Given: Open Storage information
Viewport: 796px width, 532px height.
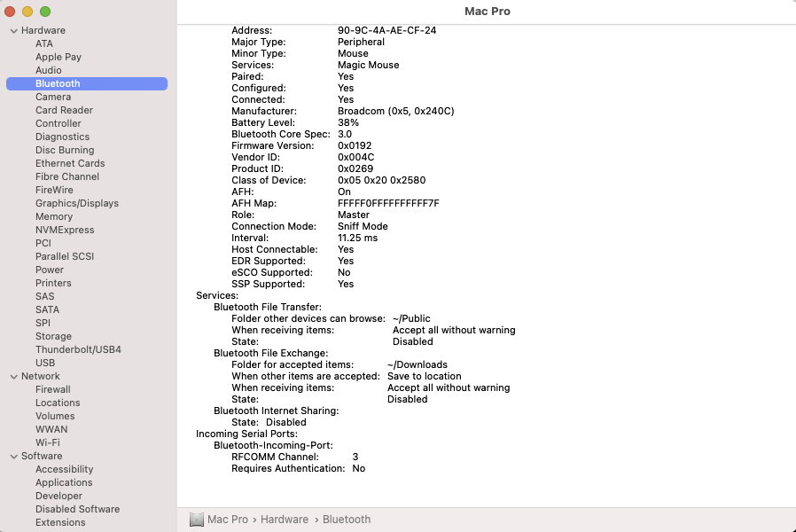Looking at the screenshot, I should point(53,336).
